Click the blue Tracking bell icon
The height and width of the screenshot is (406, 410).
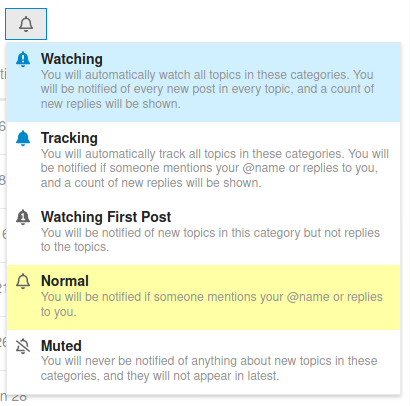[23, 138]
